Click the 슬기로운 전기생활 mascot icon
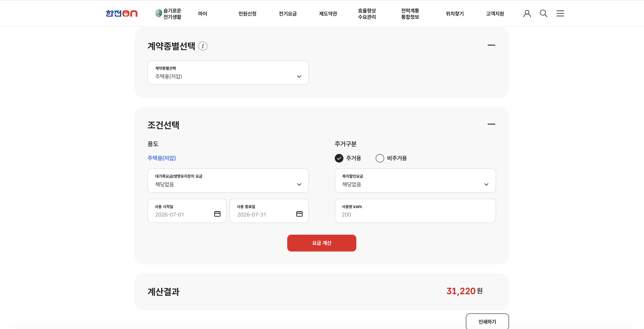The height and width of the screenshot is (329, 644). [159, 13]
